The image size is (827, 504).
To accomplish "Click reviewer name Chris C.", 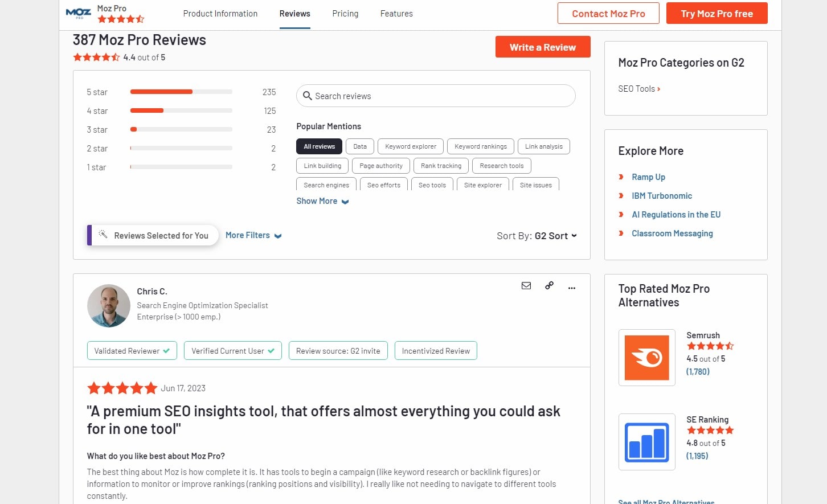I will [x=152, y=292].
